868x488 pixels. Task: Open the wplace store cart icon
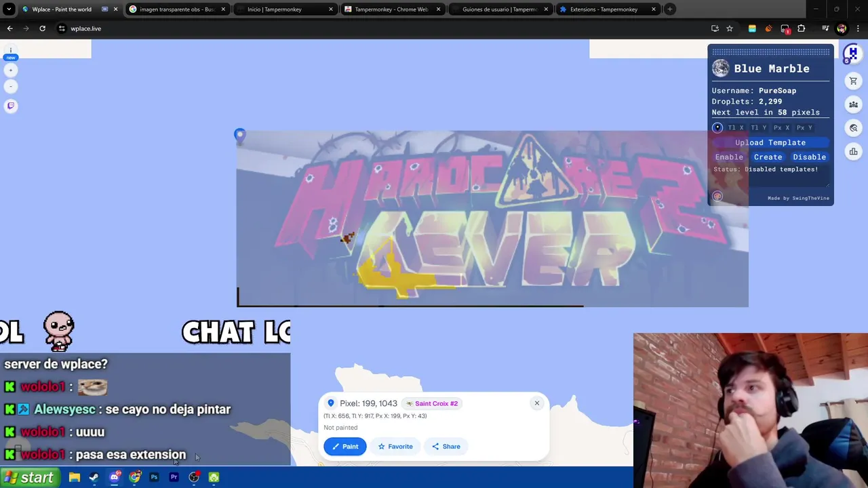coord(853,81)
